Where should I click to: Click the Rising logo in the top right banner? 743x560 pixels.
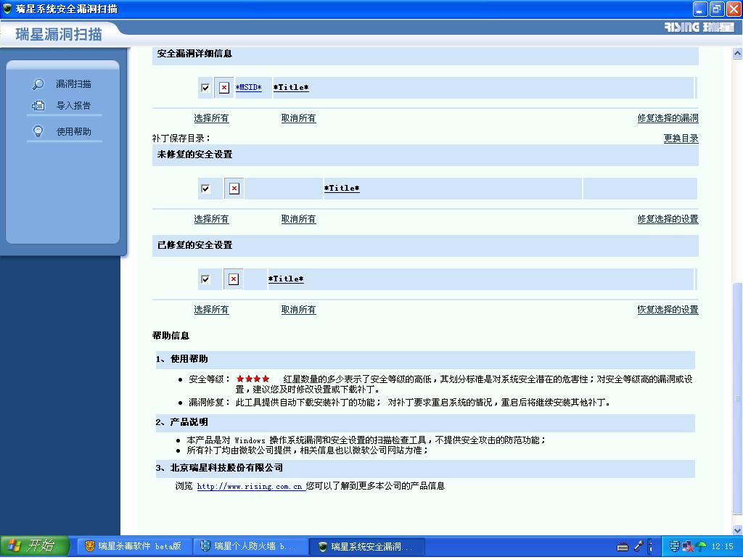(699, 28)
